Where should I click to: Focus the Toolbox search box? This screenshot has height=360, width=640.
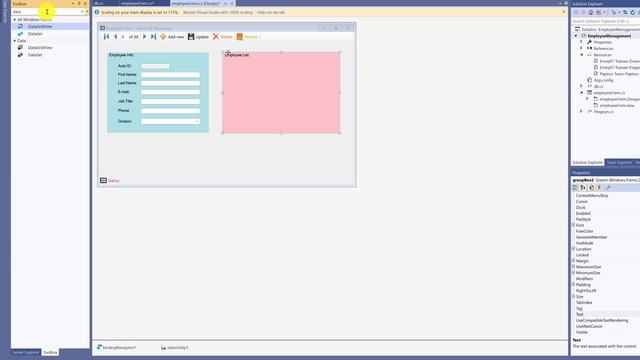click(x=46, y=12)
